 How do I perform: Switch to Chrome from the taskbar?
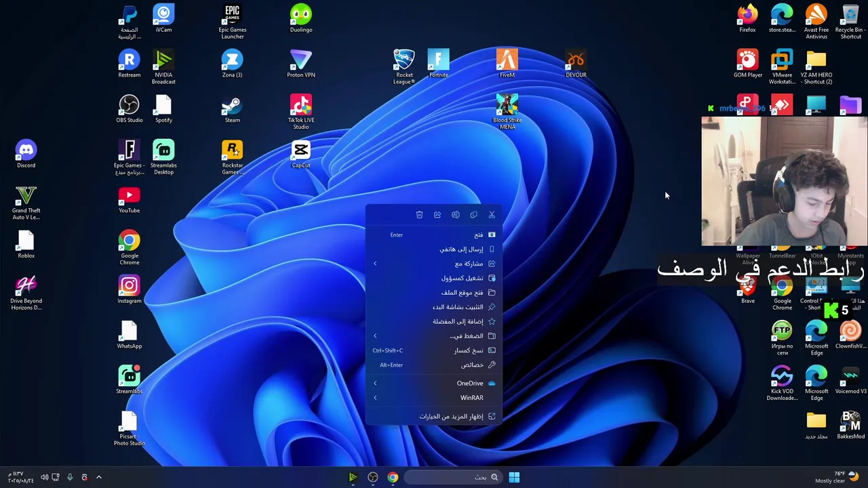coord(393,477)
